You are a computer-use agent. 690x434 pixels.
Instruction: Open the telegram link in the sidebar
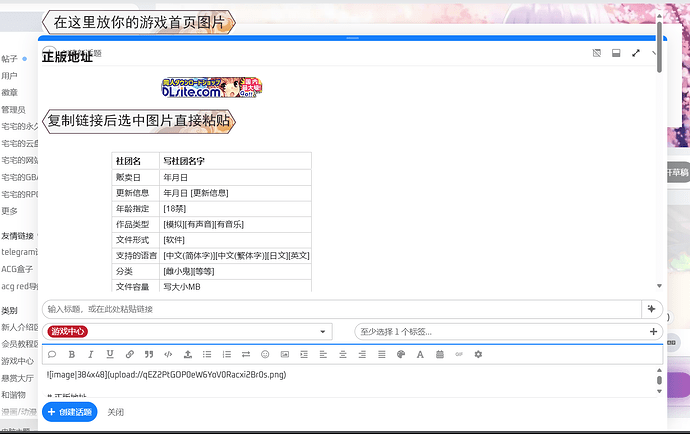coord(19,252)
